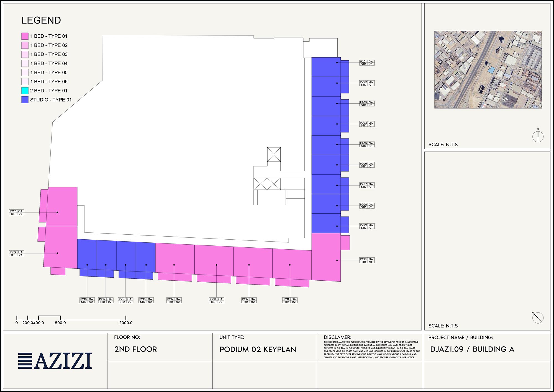554x392 pixels.
Task: Click the P214 unit label tag
Action: click(174, 301)
